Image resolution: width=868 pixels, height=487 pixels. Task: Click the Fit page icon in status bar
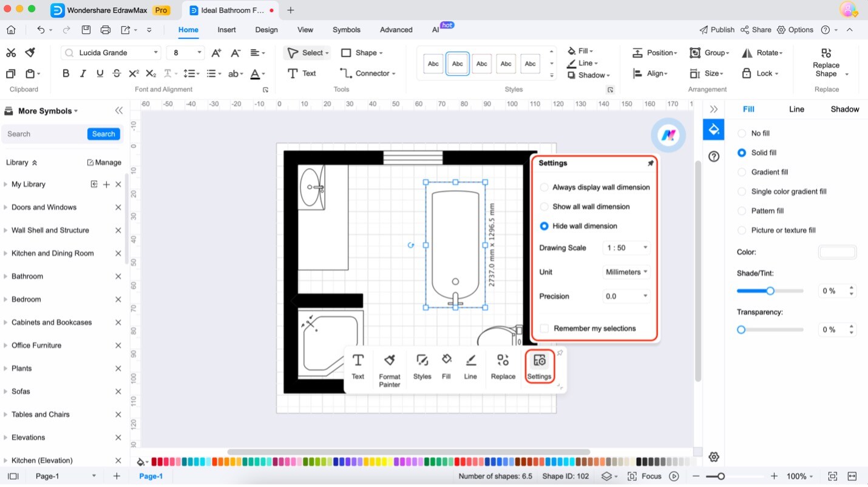coord(833,477)
